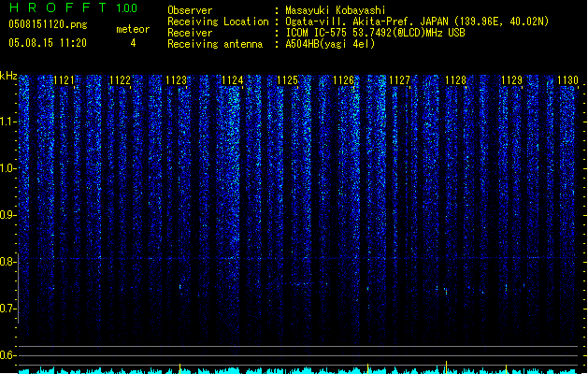
Task: Click the meteor count value 4
Action: 133,43
